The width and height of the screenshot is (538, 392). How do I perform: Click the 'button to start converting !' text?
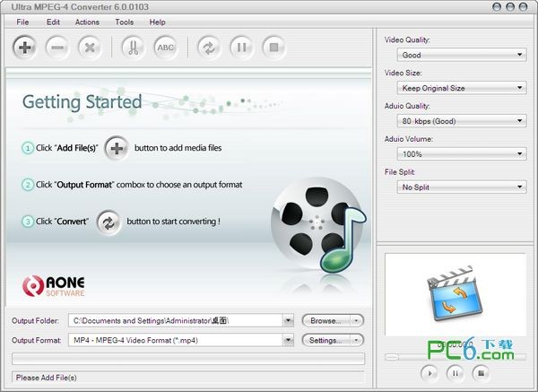click(x=174, y=222)
